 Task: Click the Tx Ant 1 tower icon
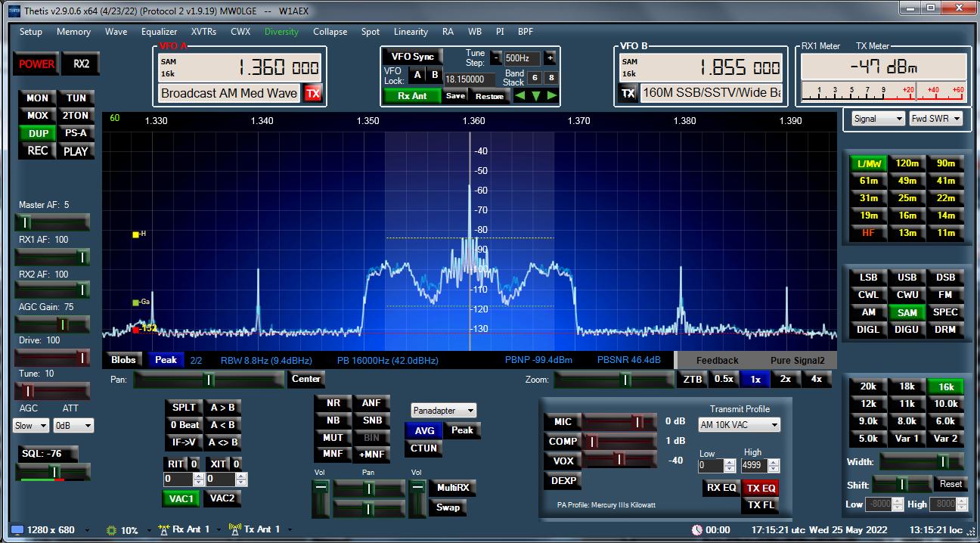click(x=234, y=529)
